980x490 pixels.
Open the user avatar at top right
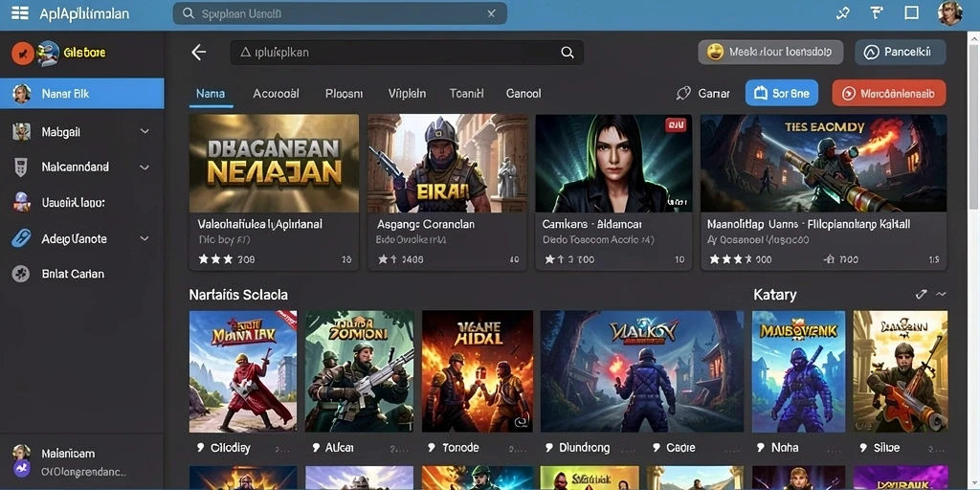(x=949, y=13)
